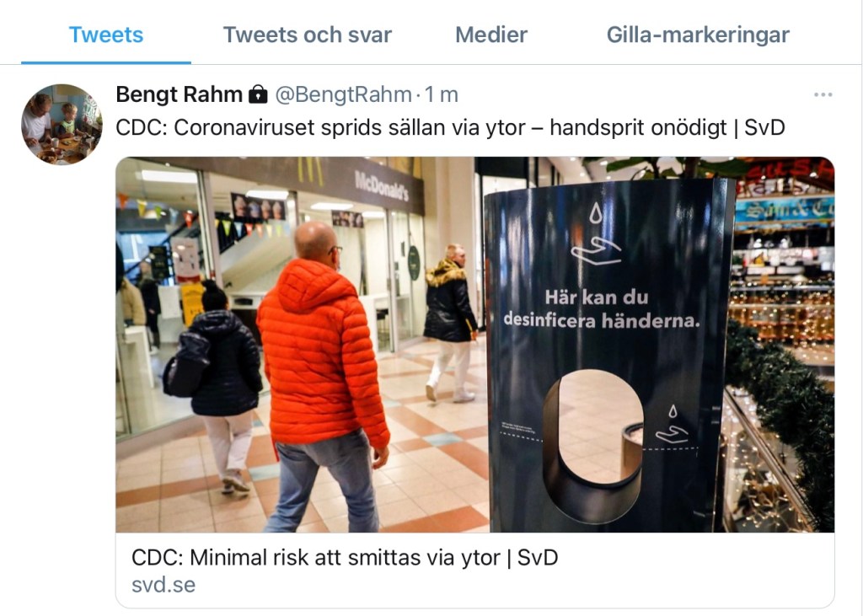The image size is (863, 616).
Task: Go to the Gilla-markeringar tab
Action: (698, 35)
